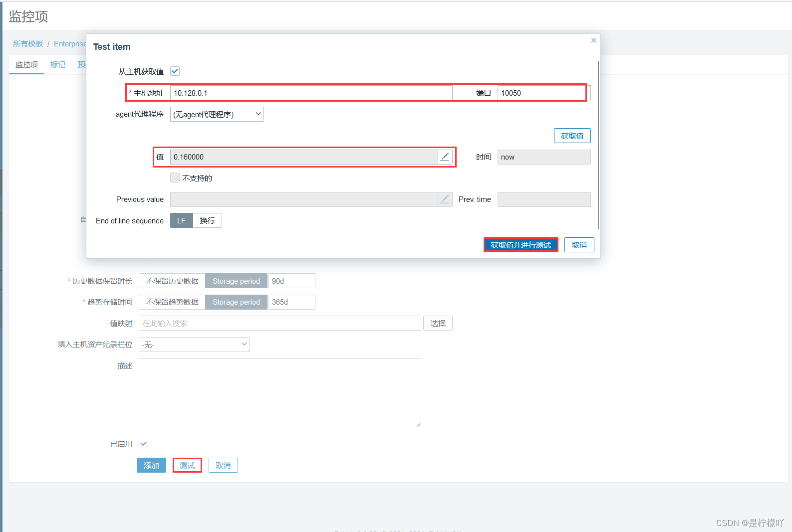The height and width of the screenshot is (532, 792).
Task: Select 不保留历史数据 option
Action: tap(172, 281)
